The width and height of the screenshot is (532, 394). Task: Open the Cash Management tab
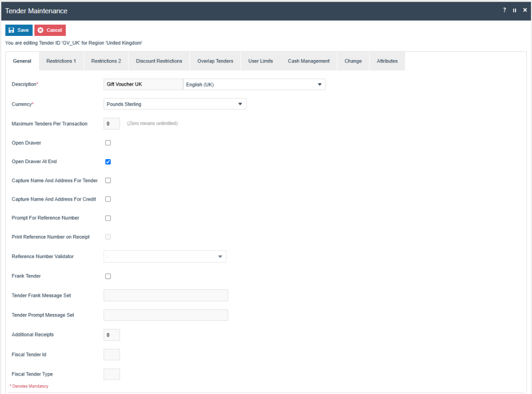click(x=309, y=61)
